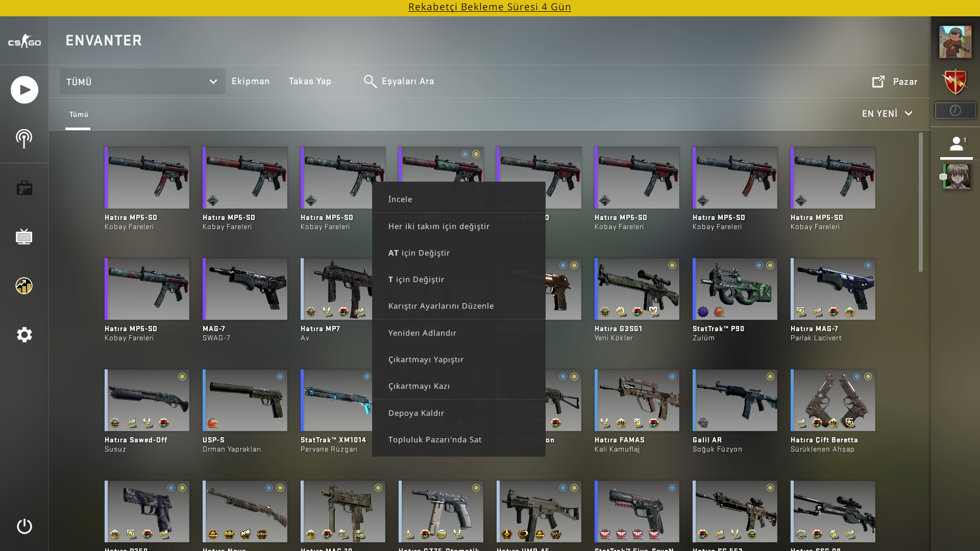Screen dimensions: 980x551
Task: Open the Pazar market link
Action: click(895, 82)
